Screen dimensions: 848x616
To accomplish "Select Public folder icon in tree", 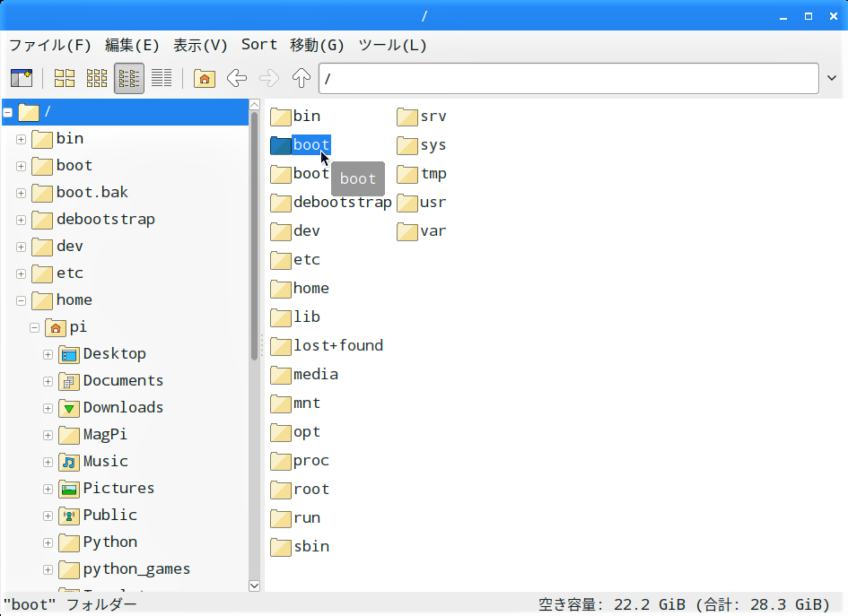I will pyautogui.click(x=69, y=516).
